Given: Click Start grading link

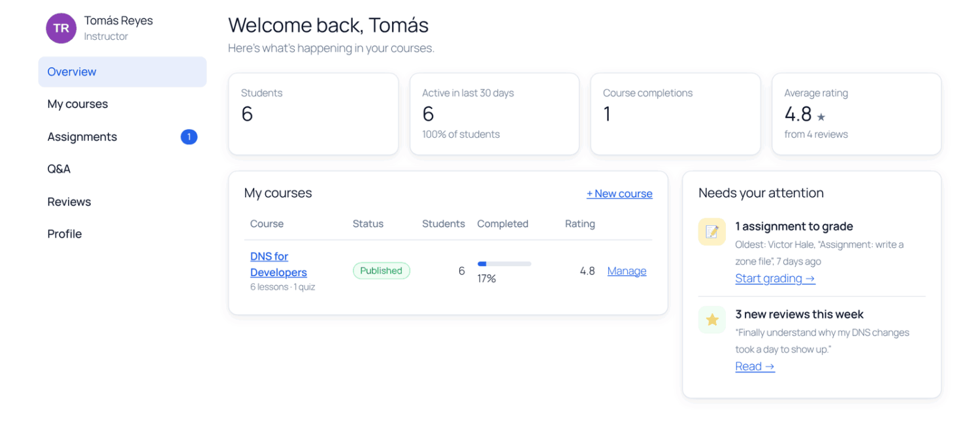Looking at the screenshot, I should click(775, 278).
